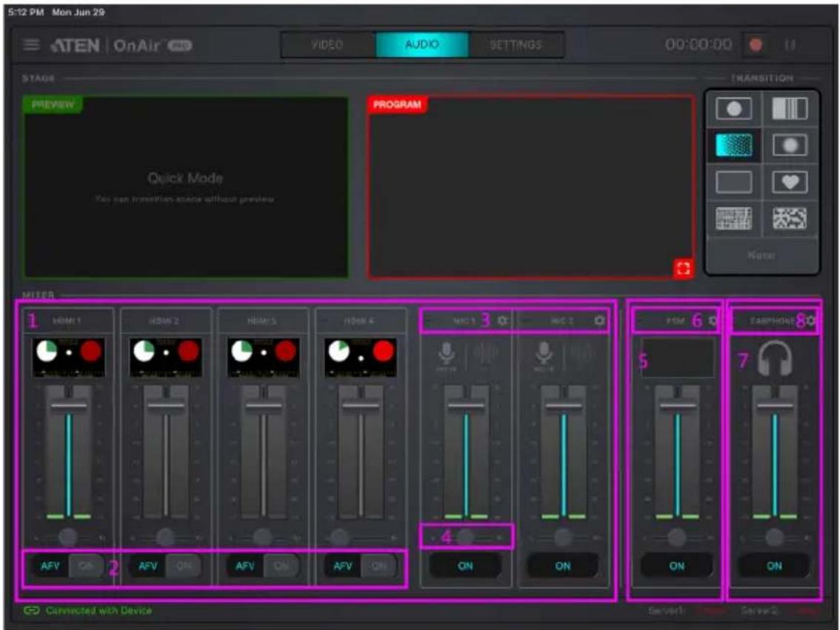Toggle the MIC 1 ON button
Viewport: 840px width, 630px height.
click(x=465, y=566)
